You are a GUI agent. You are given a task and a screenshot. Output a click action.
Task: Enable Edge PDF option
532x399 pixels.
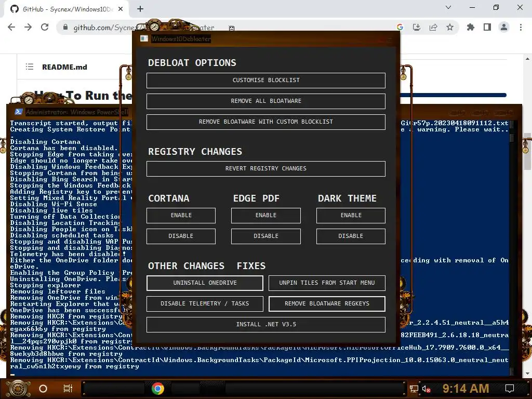[x=265, y=216]
